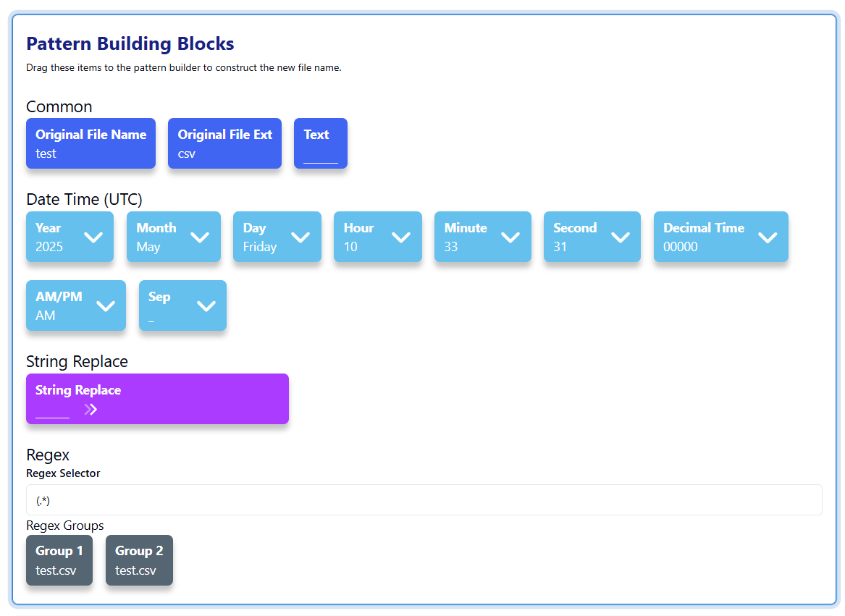Click the String Replace search text field

click(52, 411)
